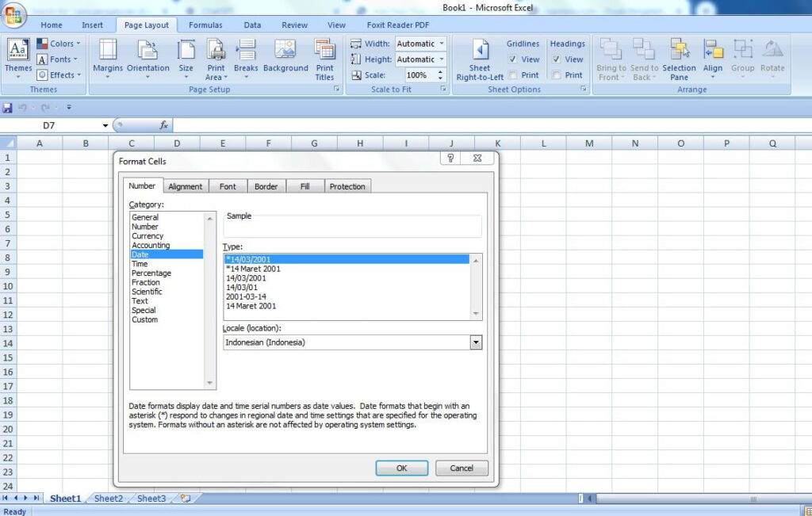
Task: Click Cancel in Format Cells dialog
Action: 462,468
